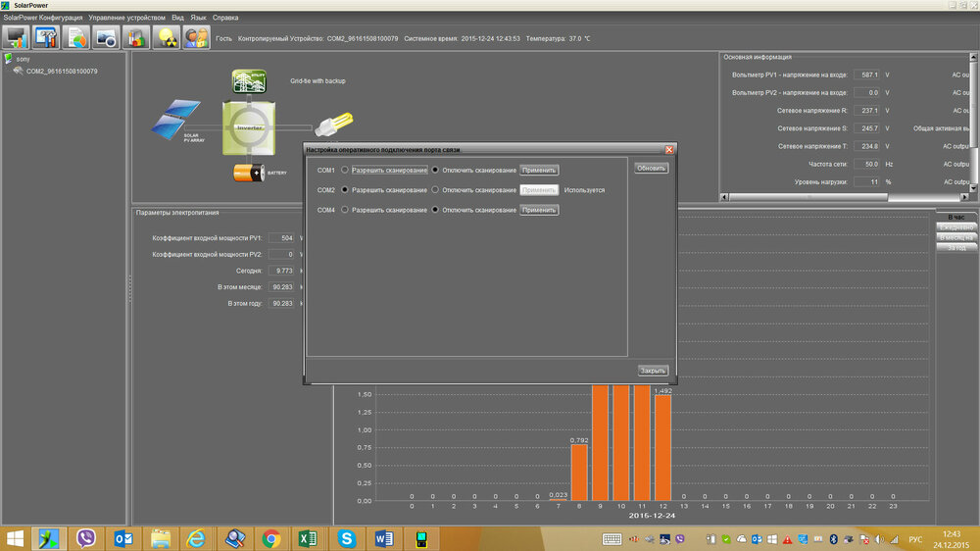Select 'Разрешить сканирование' for COM1
Image resolution: width=980 pixels, height=551 pixels.
point(345,170)
